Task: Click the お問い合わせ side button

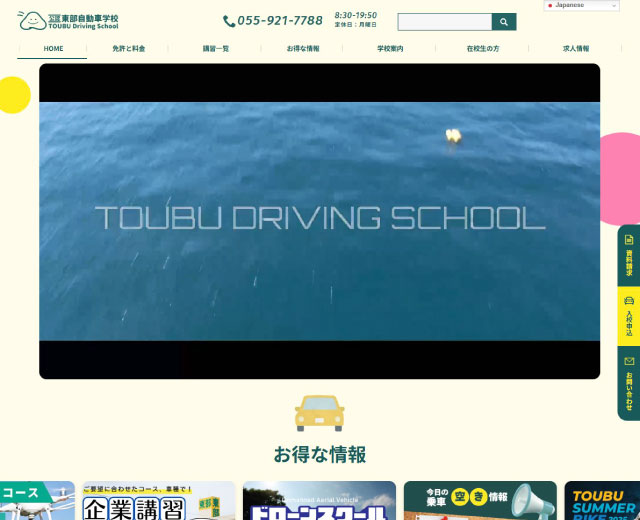Action: (x=629, y=383)
